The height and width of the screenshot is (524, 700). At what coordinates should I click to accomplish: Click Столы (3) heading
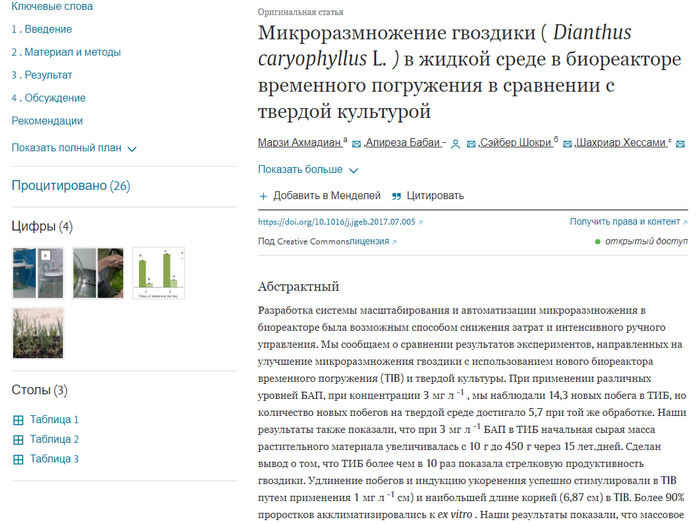(39, 390)
